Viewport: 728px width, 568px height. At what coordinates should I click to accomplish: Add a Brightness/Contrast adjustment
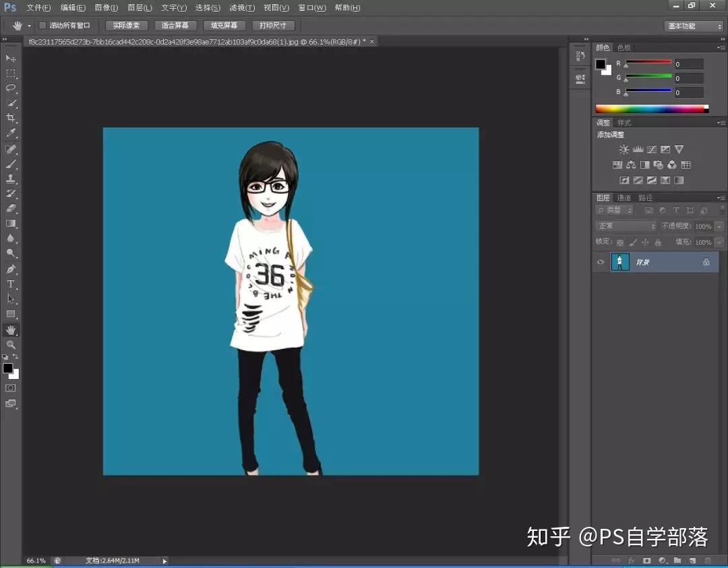[x=624, y=149]
